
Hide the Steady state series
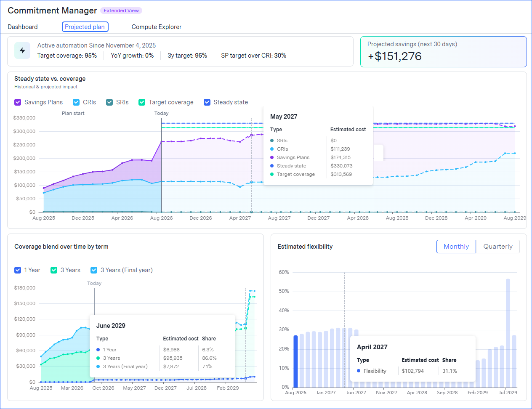(x=207, y=102)
